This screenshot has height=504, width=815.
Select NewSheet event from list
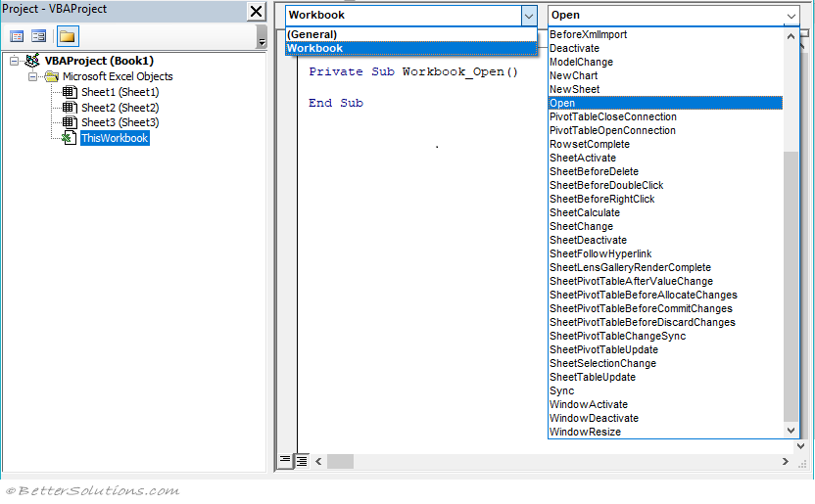(665, 89)
